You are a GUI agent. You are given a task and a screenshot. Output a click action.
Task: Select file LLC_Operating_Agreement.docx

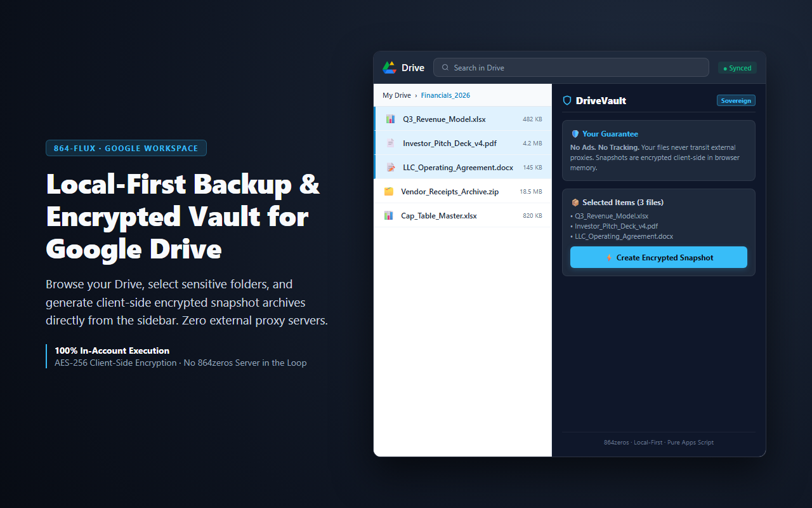[463, 167]
